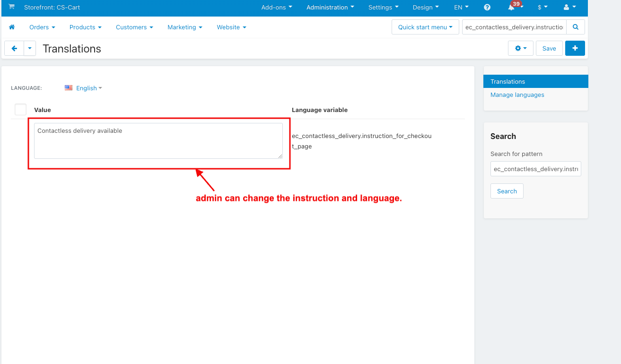Open the Website menu

coord(231,27)
